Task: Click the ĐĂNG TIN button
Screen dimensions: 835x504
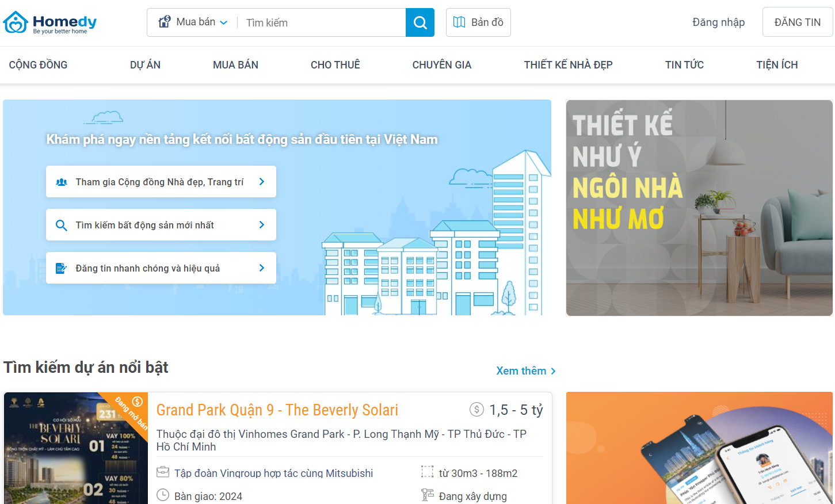Action: (x=797, y=22)
